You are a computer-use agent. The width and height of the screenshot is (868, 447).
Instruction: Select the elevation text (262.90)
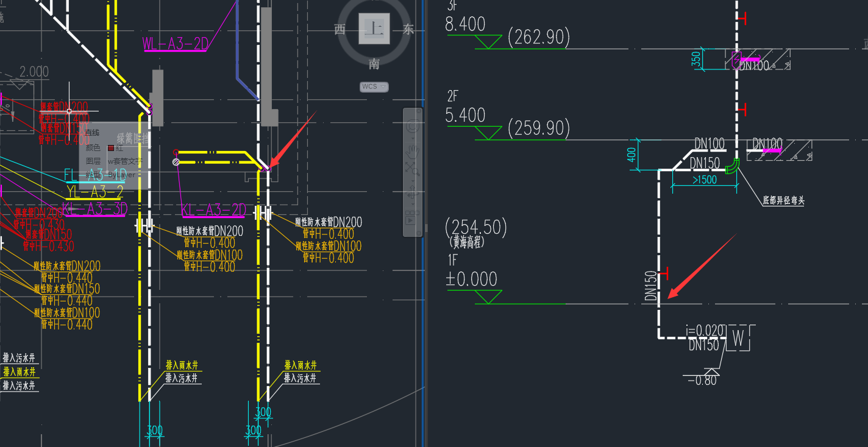click(539, 38)
